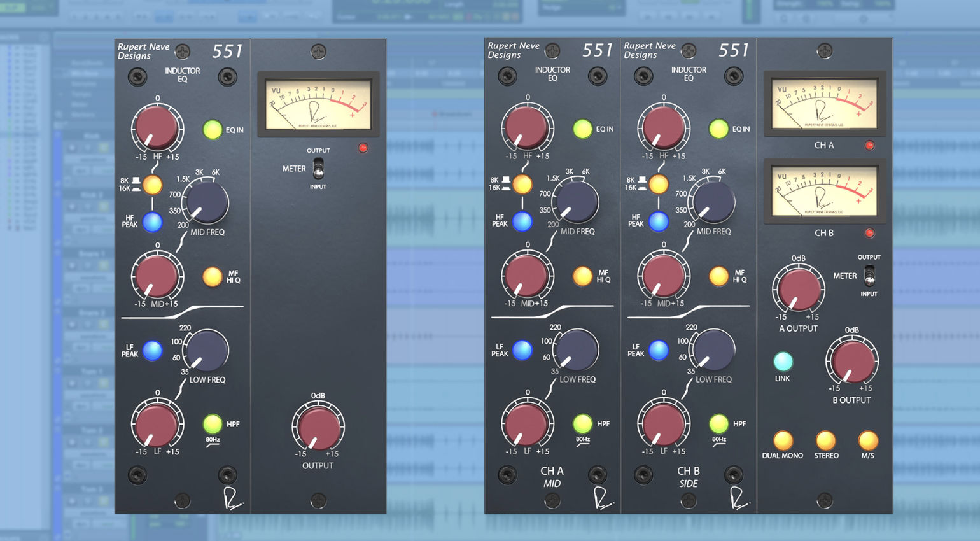
Task: Enable LF PEAK on the mono 551 plugin
Action: point(152,351)
